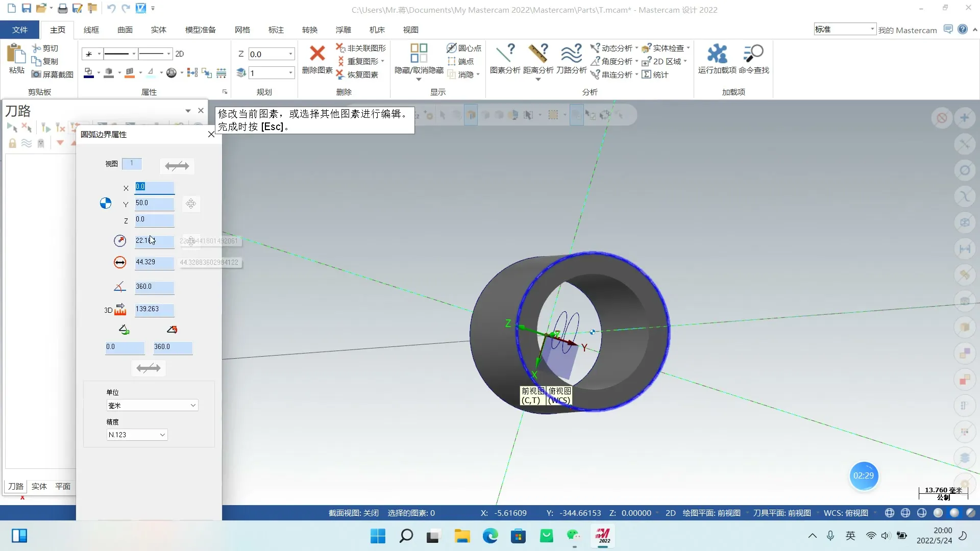
Task: Click the Hide/Unhide entities icon
Action: [419, 54]
